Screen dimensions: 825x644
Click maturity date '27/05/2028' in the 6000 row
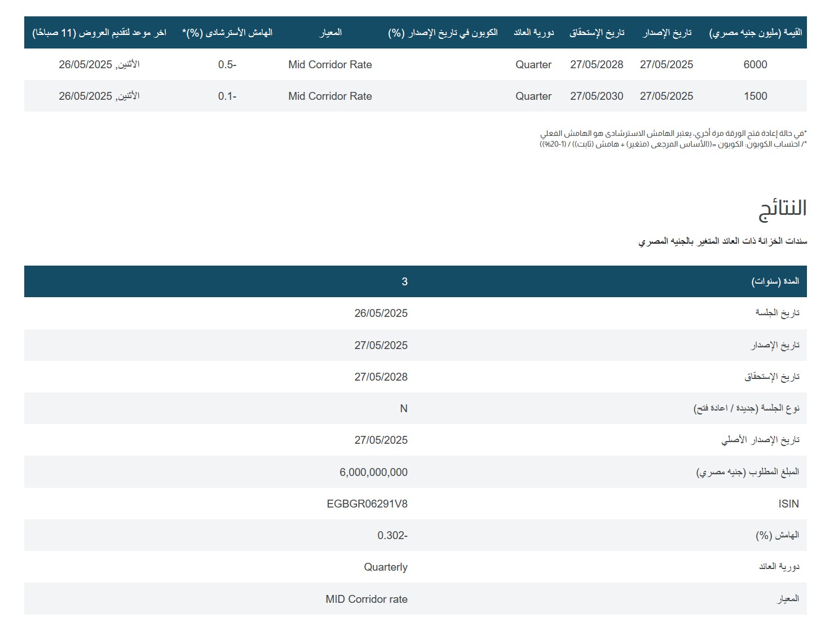tap(597, 64)
